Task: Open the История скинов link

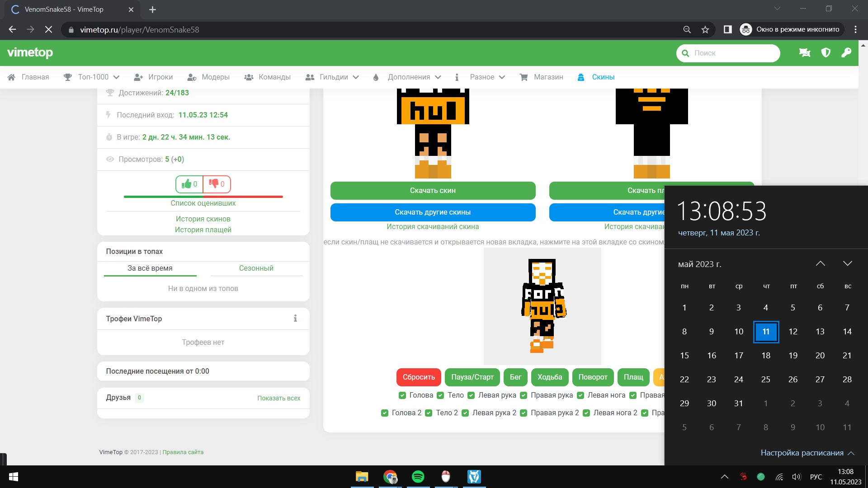Action: 203,219
